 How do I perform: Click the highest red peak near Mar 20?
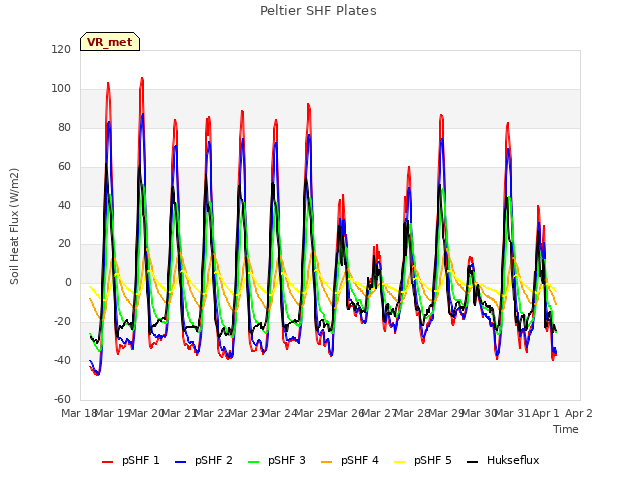coord(142,78)
